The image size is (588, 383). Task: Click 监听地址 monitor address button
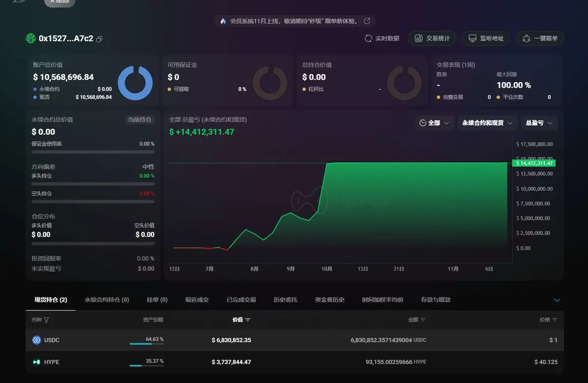(x=486, y=38)
